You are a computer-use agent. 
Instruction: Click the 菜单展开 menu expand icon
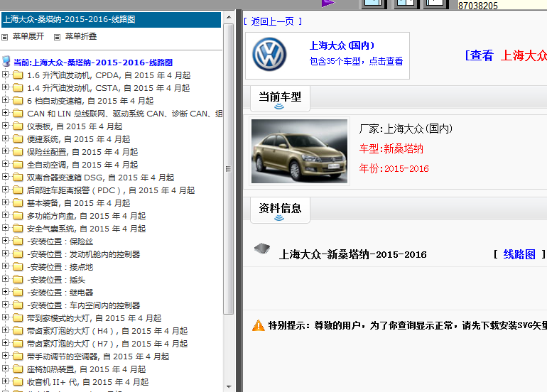tap(4, 37)
